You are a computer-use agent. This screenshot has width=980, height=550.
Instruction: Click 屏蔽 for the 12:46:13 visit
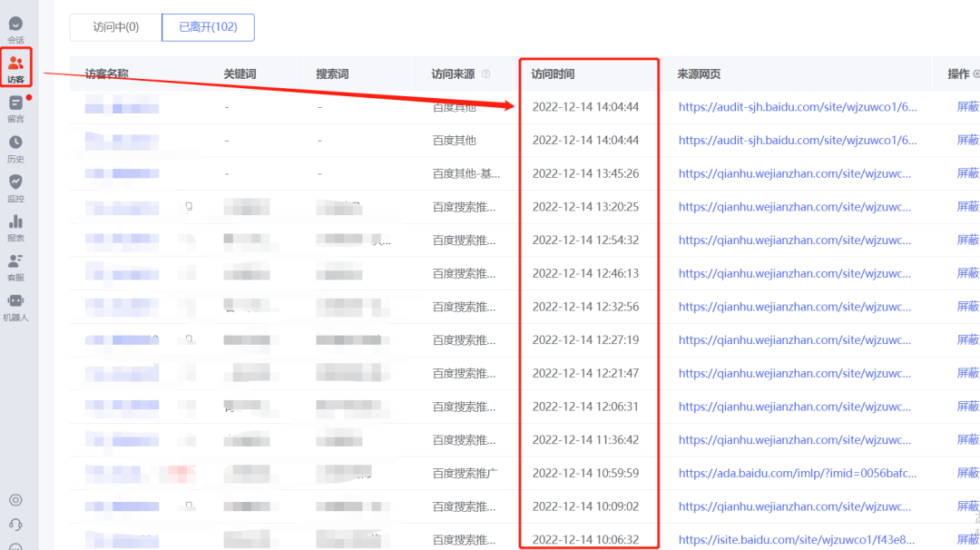(967, 273)
